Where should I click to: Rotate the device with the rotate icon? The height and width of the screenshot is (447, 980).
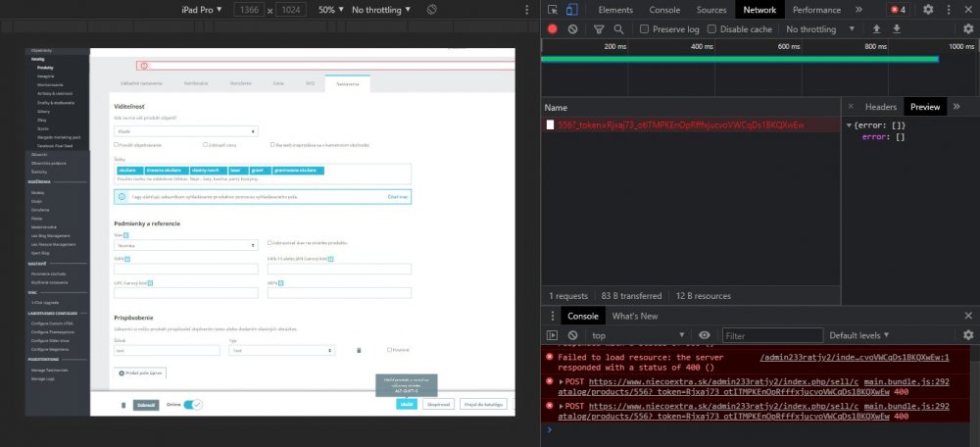coord(431,10)
